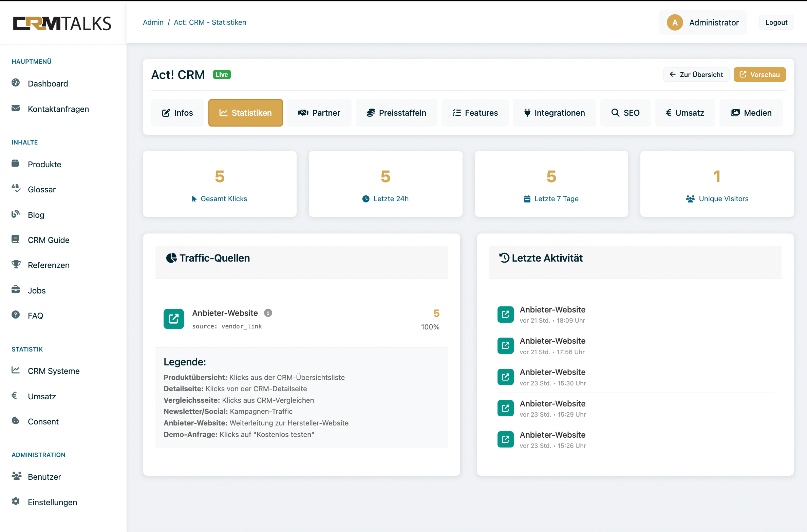Click the CRM Guide book icon
The image size is (807, 532).
pos(15,239)
